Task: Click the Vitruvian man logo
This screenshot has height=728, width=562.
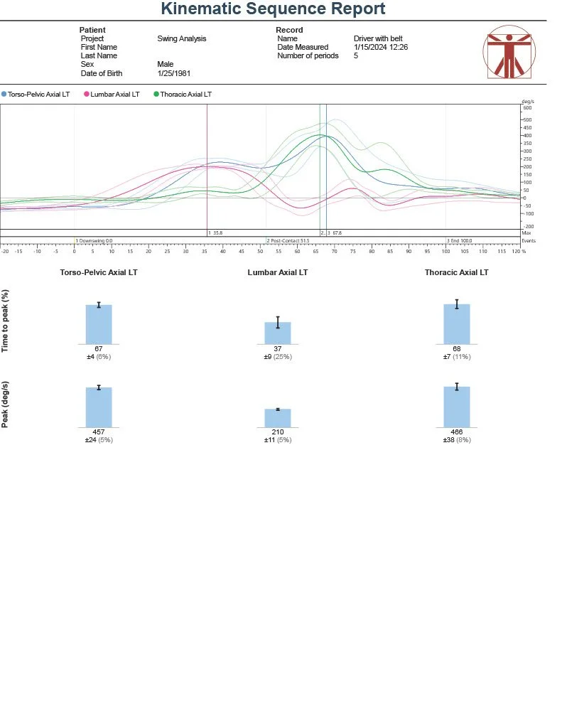Action: [509, 54]
